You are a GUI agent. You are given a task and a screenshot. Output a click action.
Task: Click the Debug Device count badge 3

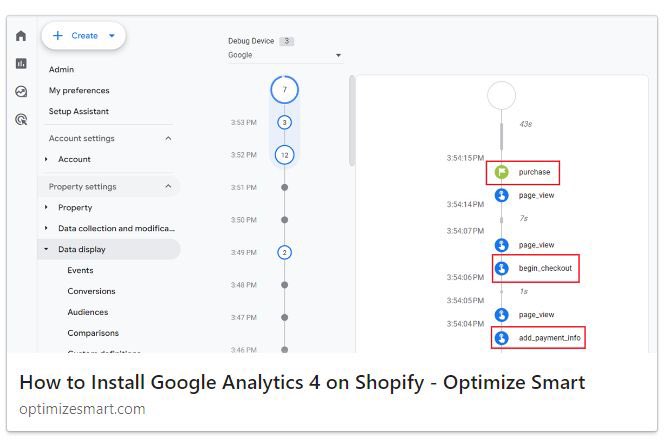[287, 41]
